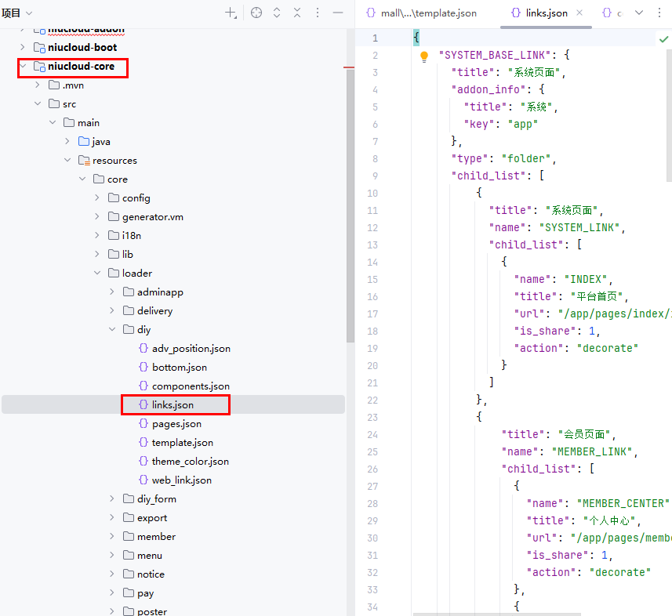Click the collapse all icon in project panel
The height and width of the screenshot is (616, 672).
pyautogui.click(x=297, y=13)
